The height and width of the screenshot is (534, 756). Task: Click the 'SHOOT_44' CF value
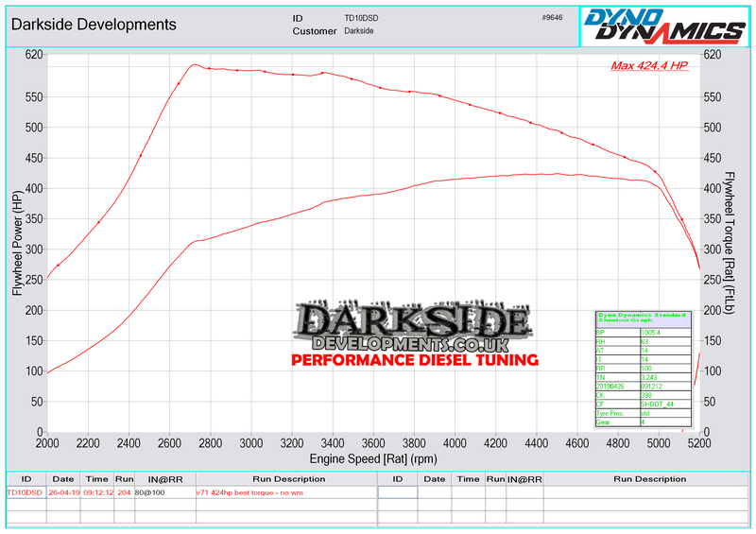pyautogui.click(x=657, y=405)
